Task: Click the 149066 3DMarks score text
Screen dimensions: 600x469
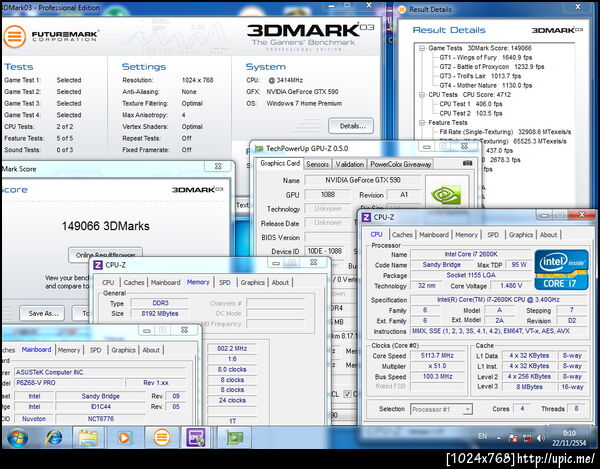Action: point(106,226)
